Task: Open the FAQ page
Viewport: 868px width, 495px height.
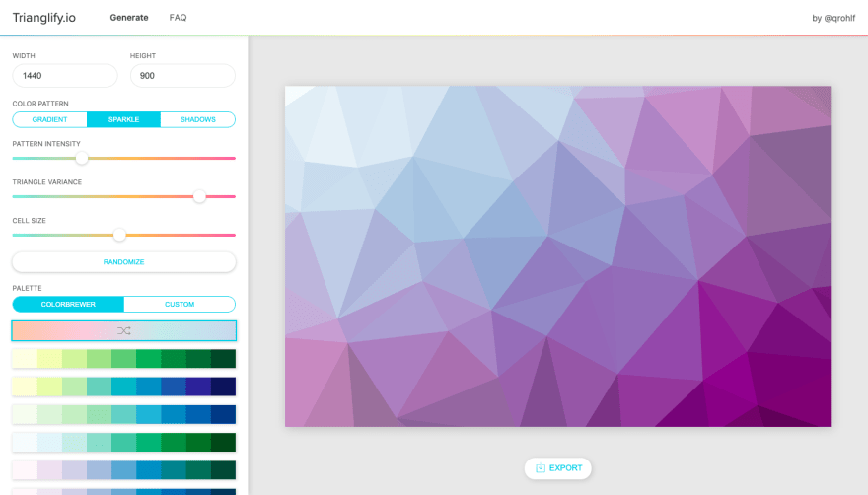Action: 178,18
